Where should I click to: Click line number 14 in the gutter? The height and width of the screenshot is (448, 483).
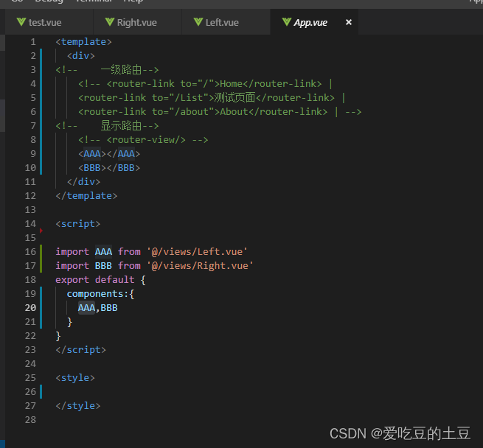tap(30, 223)
